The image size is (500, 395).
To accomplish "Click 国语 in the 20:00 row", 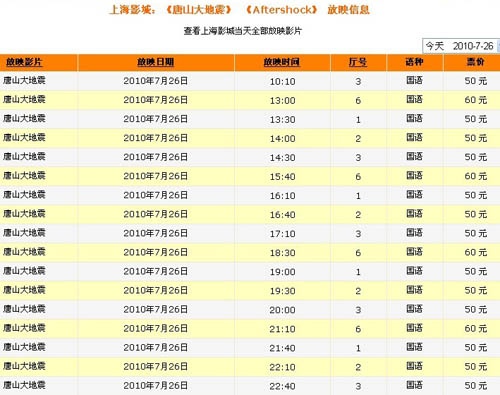I will [414, 309].
